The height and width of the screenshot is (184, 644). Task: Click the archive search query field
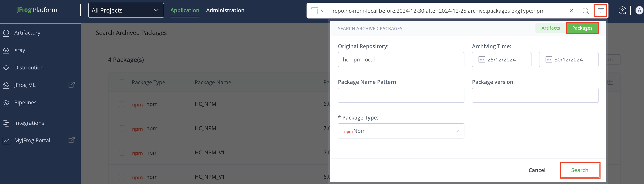point(448,11)
